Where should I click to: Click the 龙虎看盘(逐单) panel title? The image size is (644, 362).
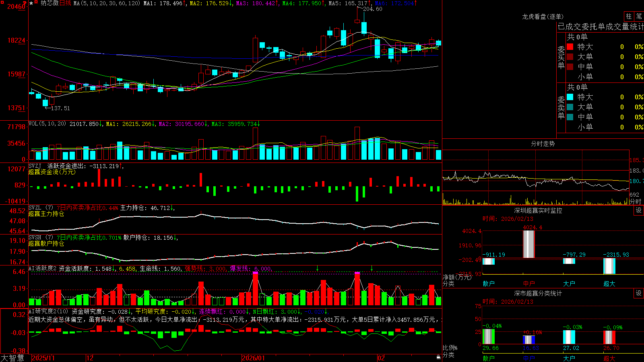543,16
